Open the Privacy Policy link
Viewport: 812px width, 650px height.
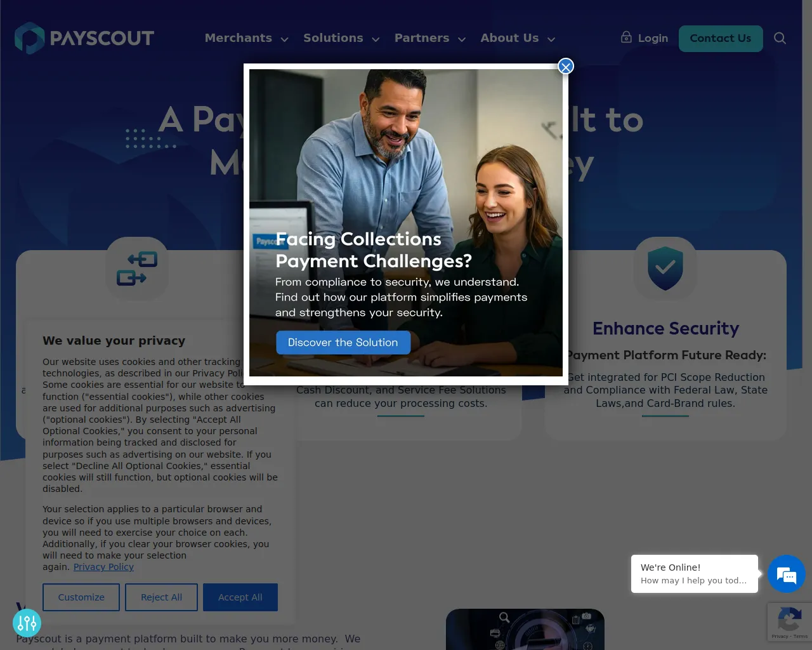coord(103,567)
